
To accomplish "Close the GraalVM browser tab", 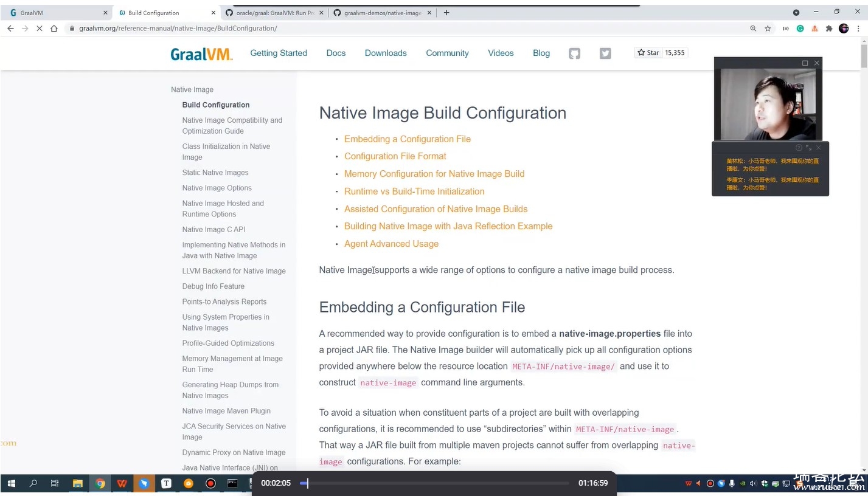I will coord(105,13).
